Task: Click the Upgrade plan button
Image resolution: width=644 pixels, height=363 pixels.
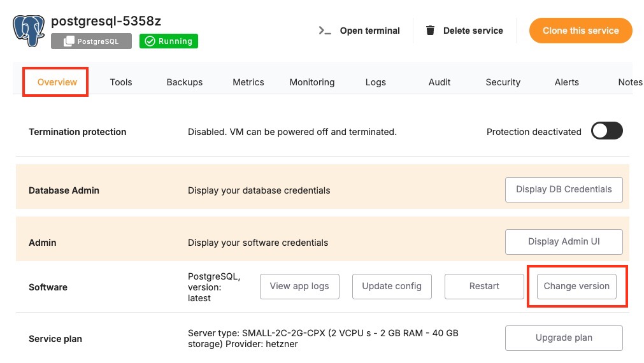Action: [564, 338]
